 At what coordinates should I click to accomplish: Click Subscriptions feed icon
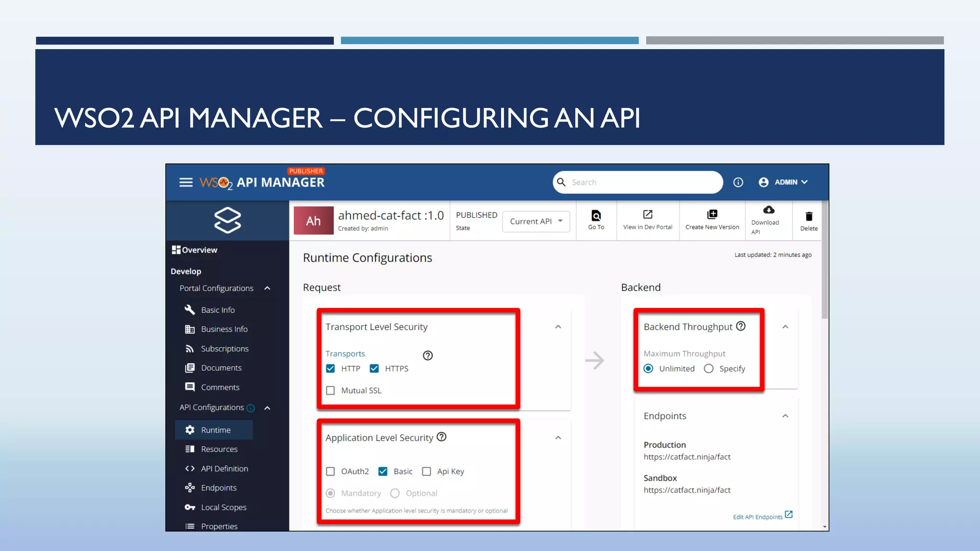coord(189,349)
